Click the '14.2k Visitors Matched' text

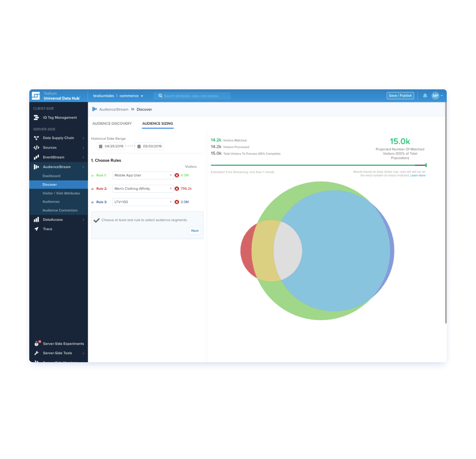point(228,140)
